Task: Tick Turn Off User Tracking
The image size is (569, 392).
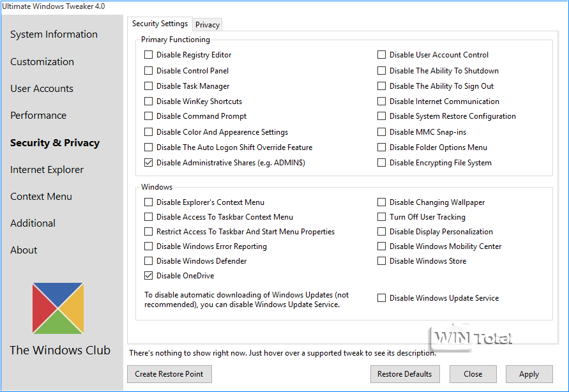Action: [381, 217]
